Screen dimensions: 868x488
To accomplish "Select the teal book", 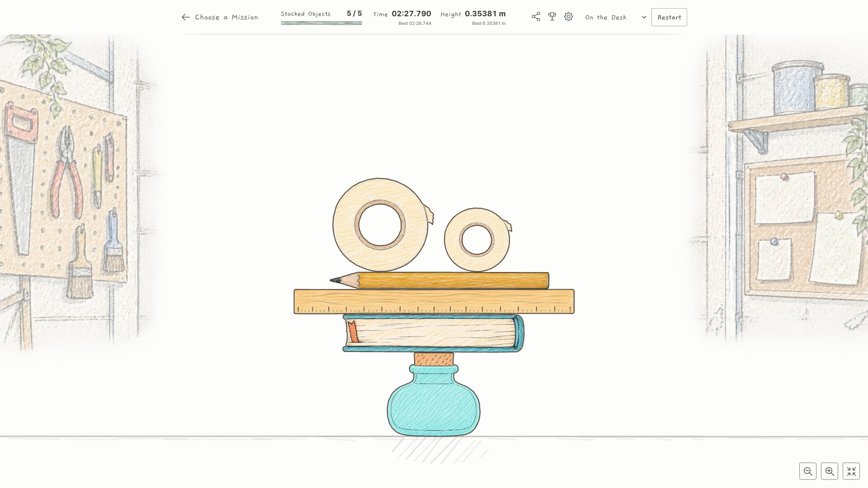I will [x=434, y=333].
